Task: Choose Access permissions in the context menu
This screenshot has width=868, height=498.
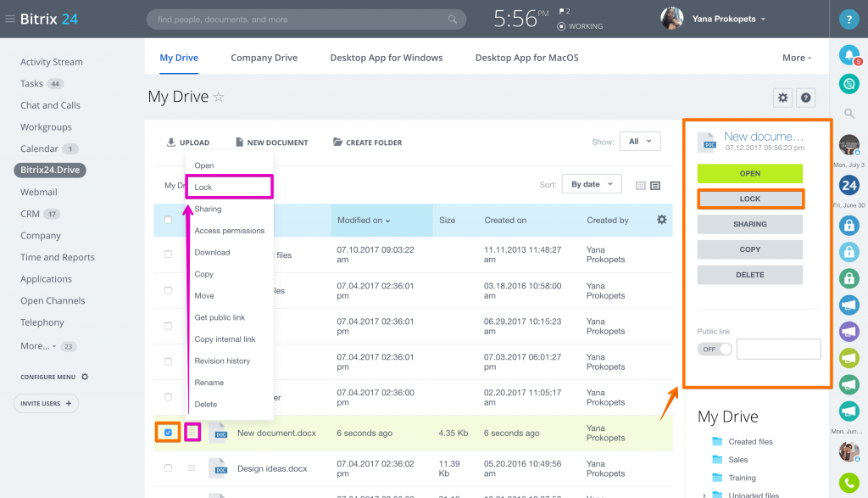Action: (229, 231)
